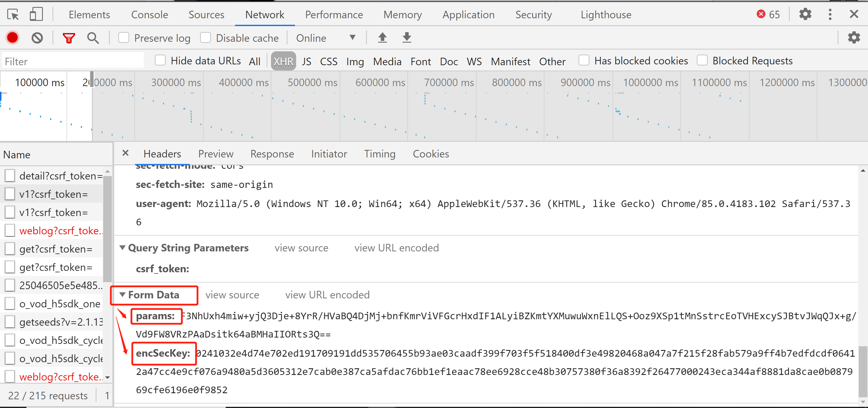Open network search with magnifier icon

(x=93, y=38)
